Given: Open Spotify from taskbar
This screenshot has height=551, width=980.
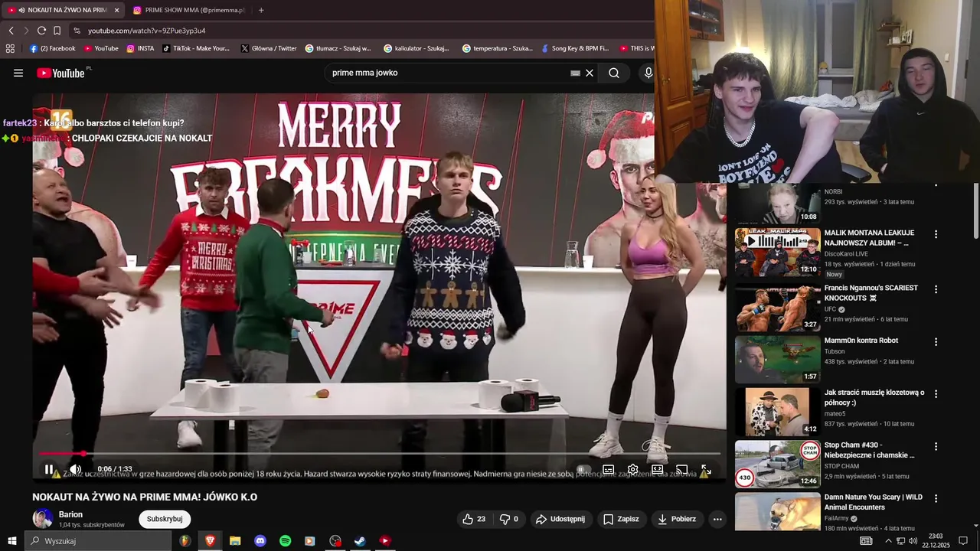Looking at the screenshot, I should point(286,541).
